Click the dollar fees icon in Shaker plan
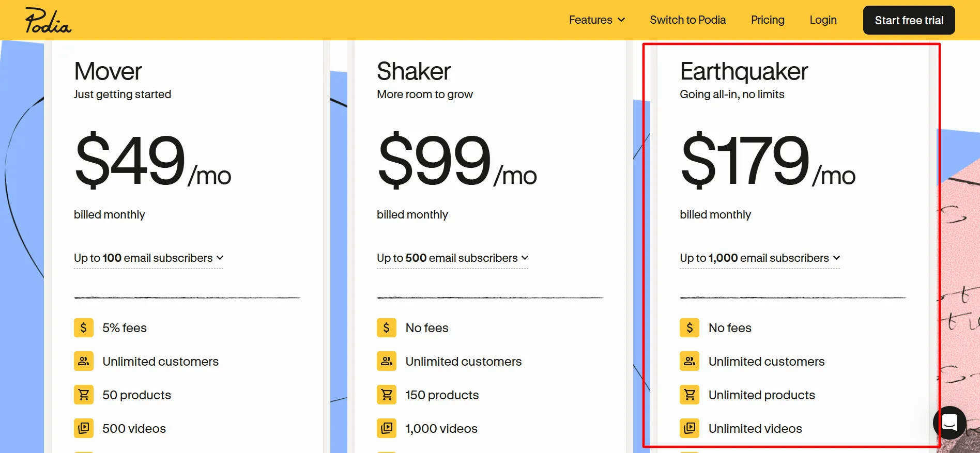980x453 pixels. tap(387, 327)
